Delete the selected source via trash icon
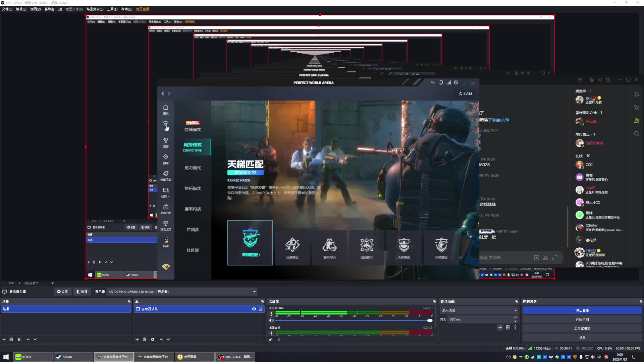Screen dimensions: 644x362 [144, 339]
